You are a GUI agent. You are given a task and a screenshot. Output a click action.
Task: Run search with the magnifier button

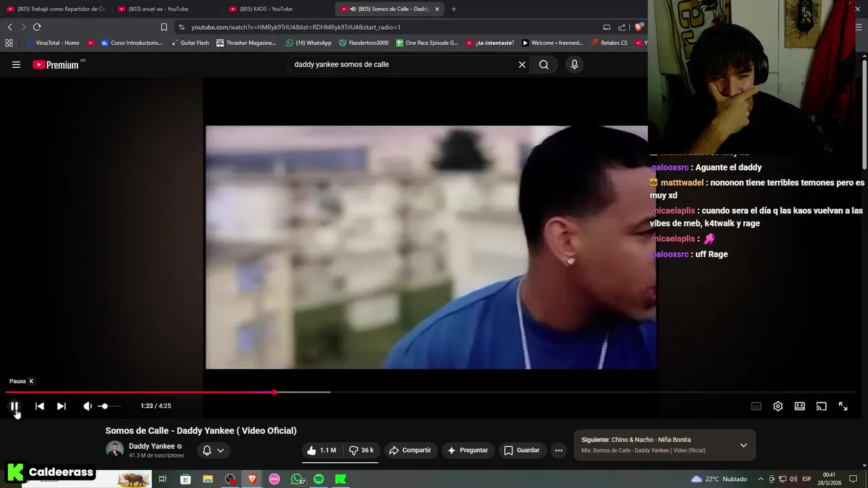coord(544,64)
